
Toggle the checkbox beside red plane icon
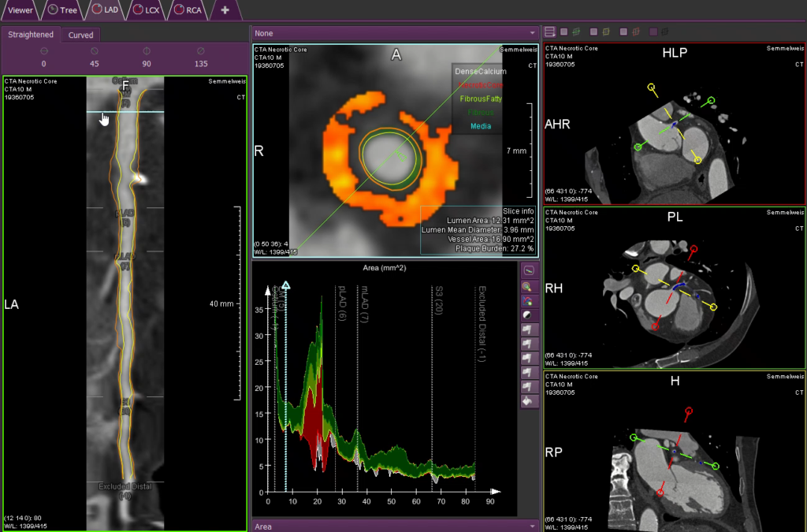click(x=623, y=32)
